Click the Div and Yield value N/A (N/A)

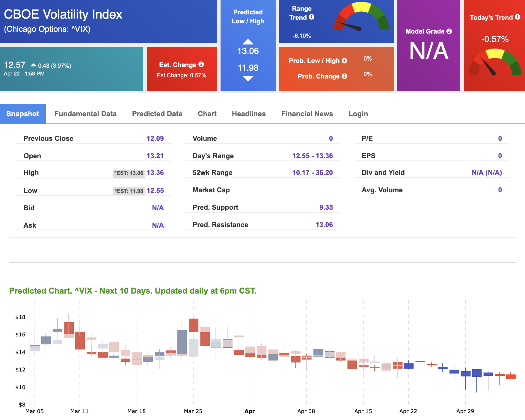click(487, 173)
